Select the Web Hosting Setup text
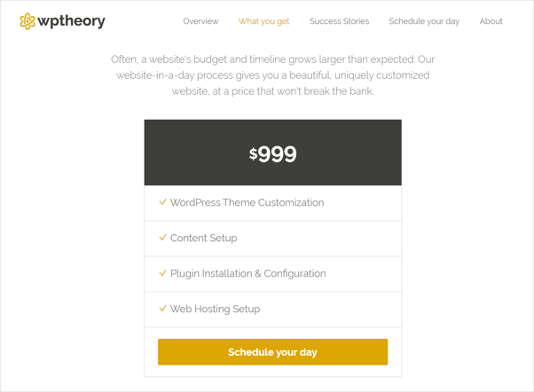Screen dimensions: 534x392 tap(215, 309)
